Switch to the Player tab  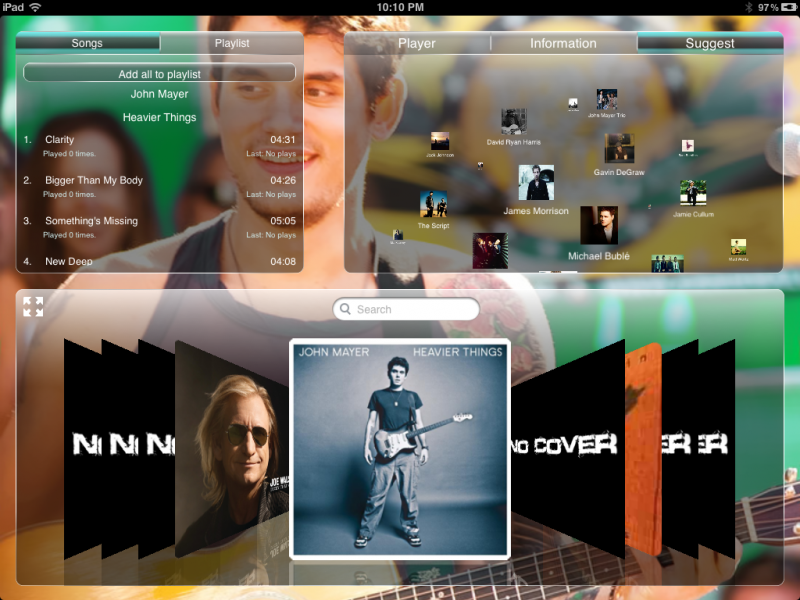[x=417, y=44]
